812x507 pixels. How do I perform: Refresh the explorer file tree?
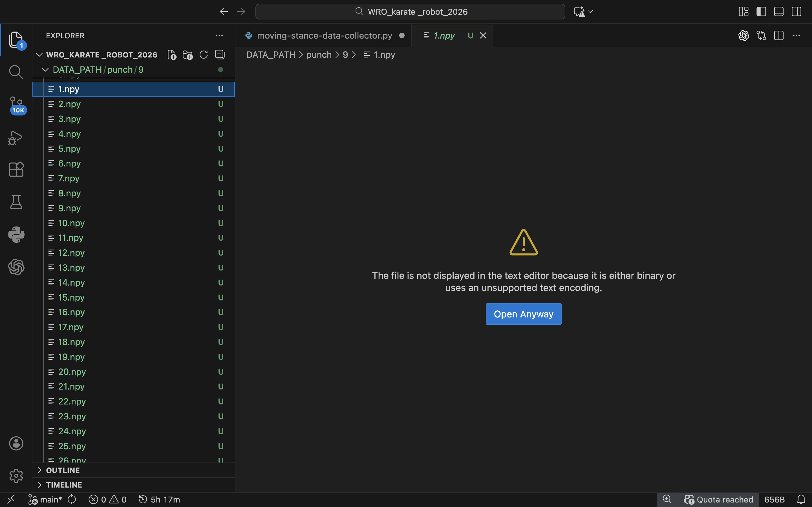pyautogui.click(x=204, y=55)
